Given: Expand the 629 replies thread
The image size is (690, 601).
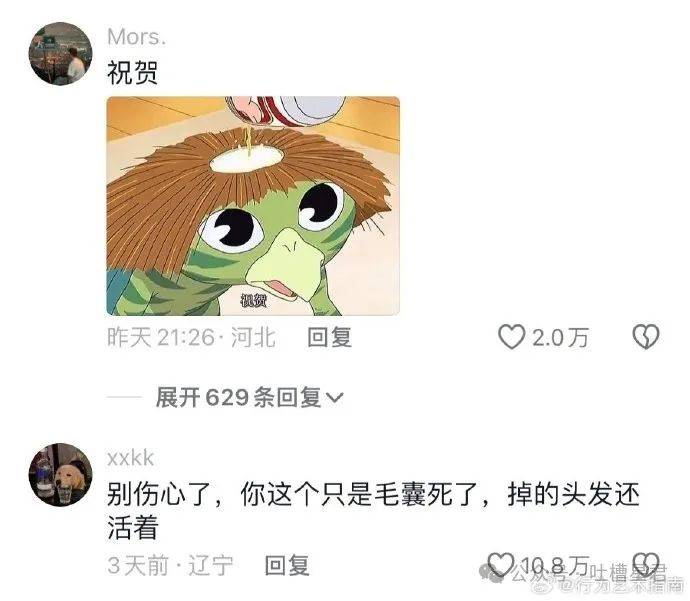Looking at the screenshot, I should [x=249, y=397].
